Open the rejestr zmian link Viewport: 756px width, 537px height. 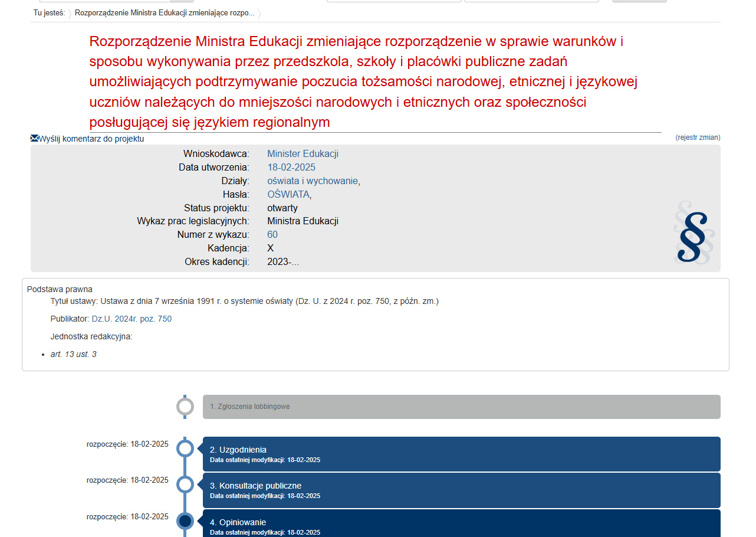point(698,137)
